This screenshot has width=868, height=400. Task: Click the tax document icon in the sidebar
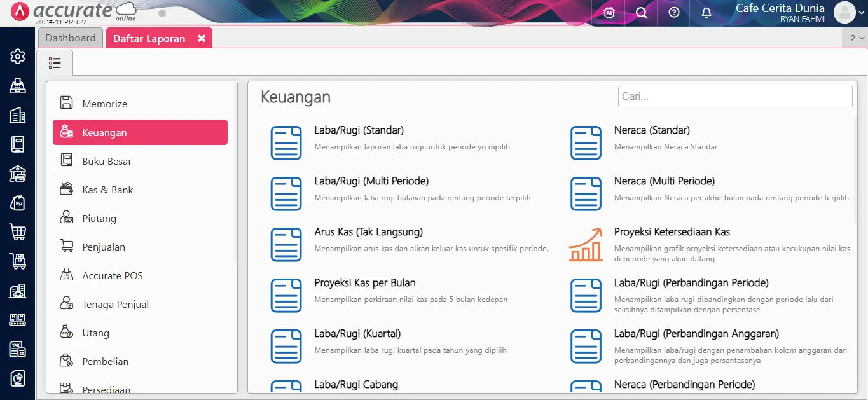(17, 349)
